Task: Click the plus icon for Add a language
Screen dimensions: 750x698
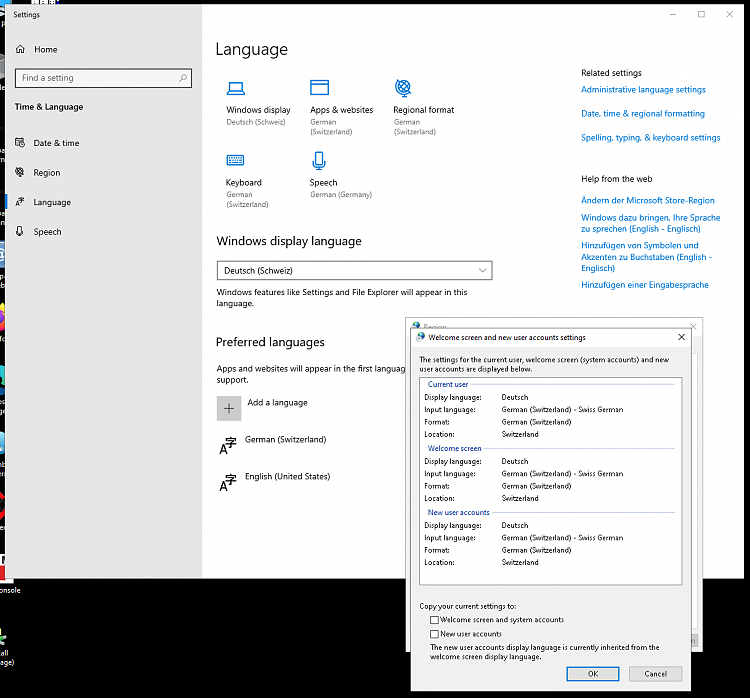Action: pos(229,409)
